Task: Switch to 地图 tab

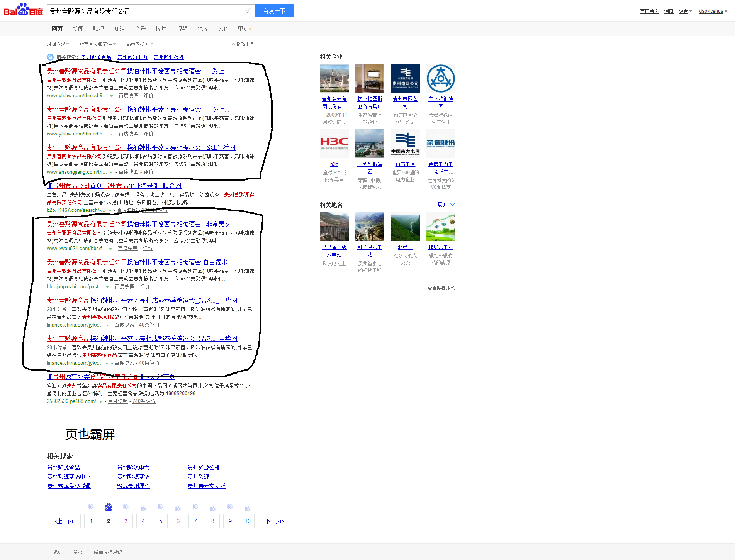Action: tap(203, 29)
